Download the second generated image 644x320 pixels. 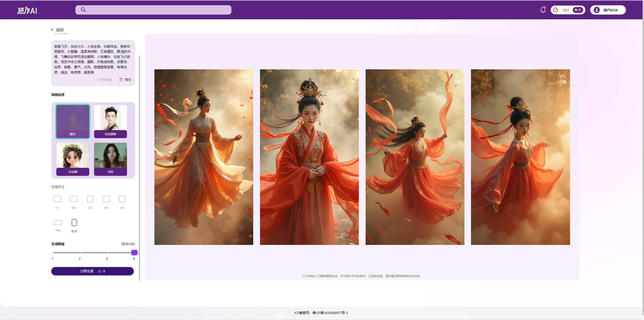[x=352, y=78]
